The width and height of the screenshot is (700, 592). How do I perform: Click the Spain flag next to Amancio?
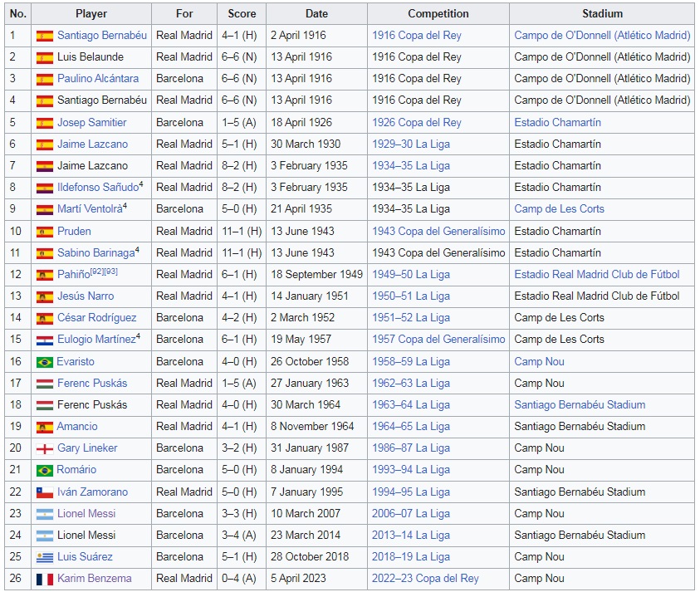pos(45,428)
